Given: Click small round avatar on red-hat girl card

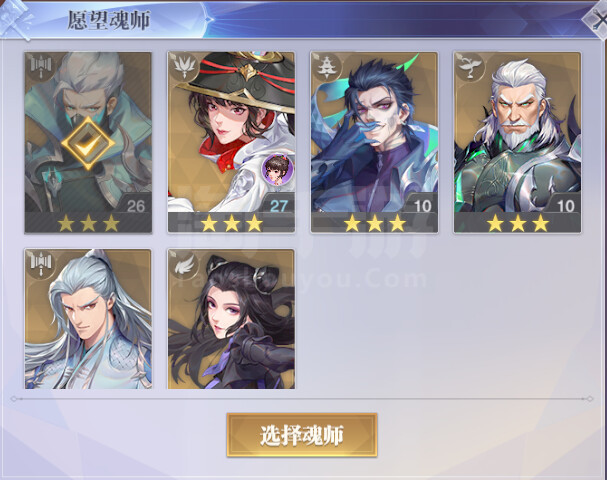Looking at the screenshot, I should point(277,169).
